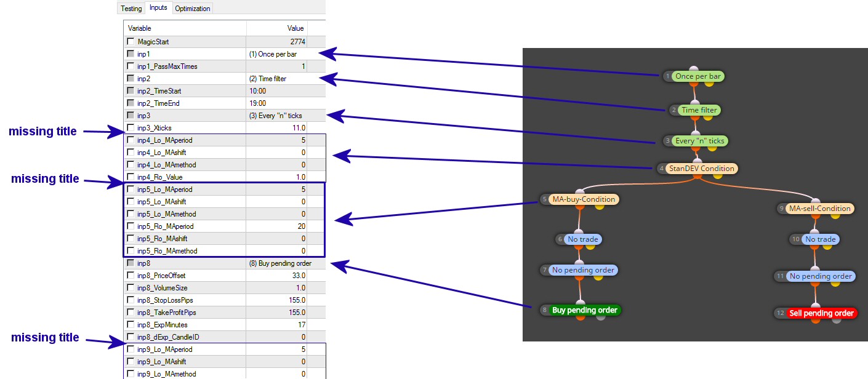Select the inp5_Lo_MAmethod row name

[x=167, y=214]
